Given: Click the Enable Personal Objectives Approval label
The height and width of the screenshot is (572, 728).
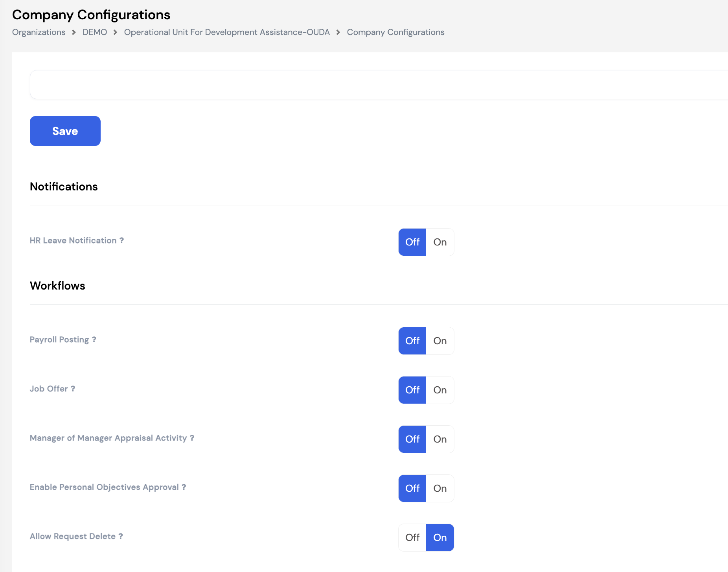Looking at the screenshot, I should pyautogui.click(x=104, y=487).
